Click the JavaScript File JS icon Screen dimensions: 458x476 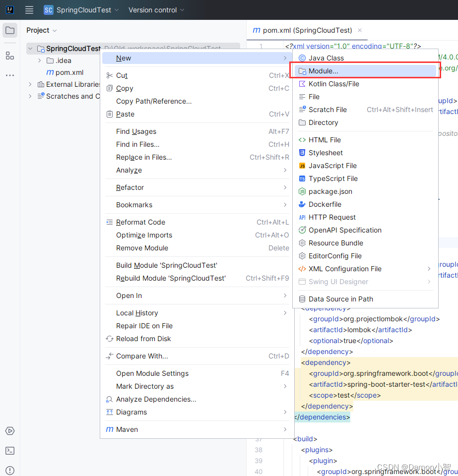pyautogui.click(x=302, y=166)
